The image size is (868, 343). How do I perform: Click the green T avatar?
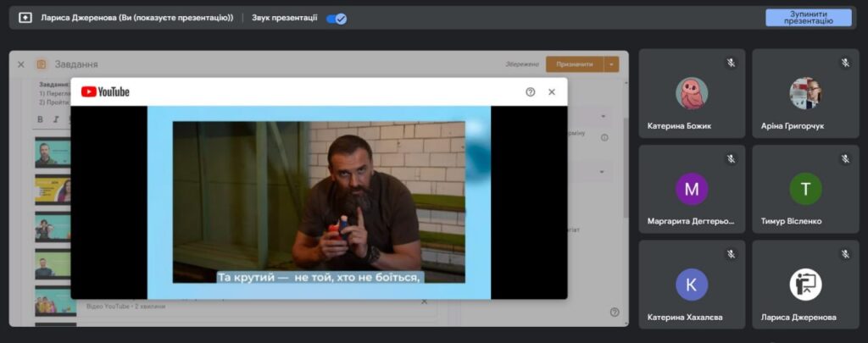click(805, 189)
